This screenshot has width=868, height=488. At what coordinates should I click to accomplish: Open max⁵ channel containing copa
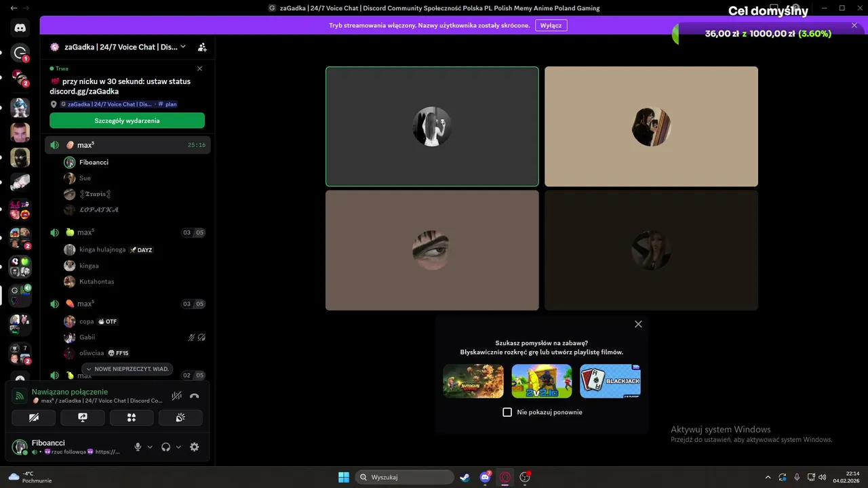127,304
